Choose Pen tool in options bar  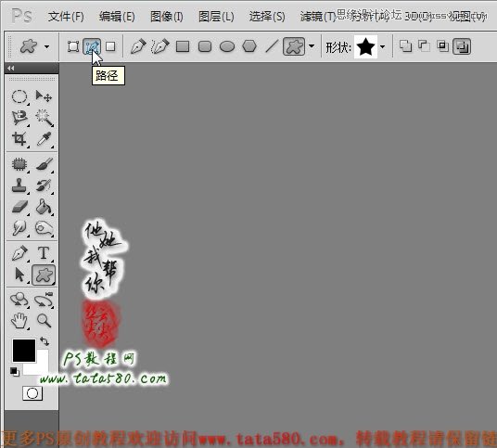click(x=138, y=46)
